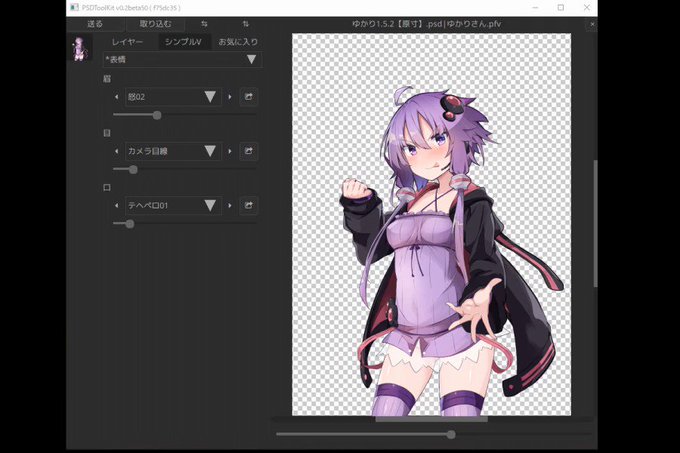Adjust the eye slider handle
This screenshot has width=680, height=453.
click(x=133, y=169)
